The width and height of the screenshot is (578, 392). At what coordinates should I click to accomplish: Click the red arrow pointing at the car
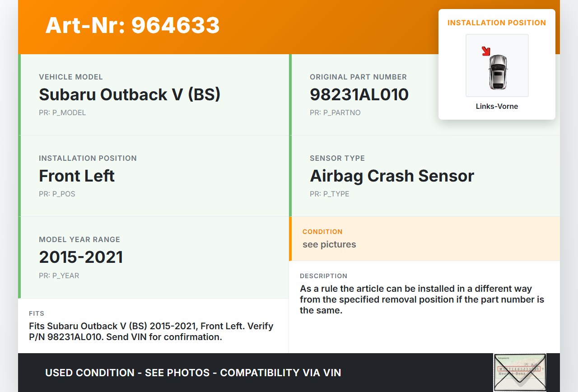pyautogui.click(x=486, y=51)
